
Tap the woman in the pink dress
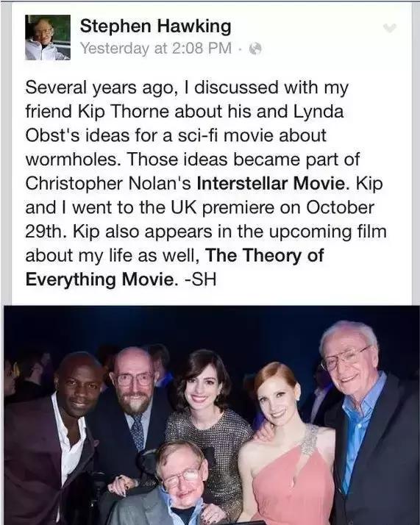click(x=288, y=446)
